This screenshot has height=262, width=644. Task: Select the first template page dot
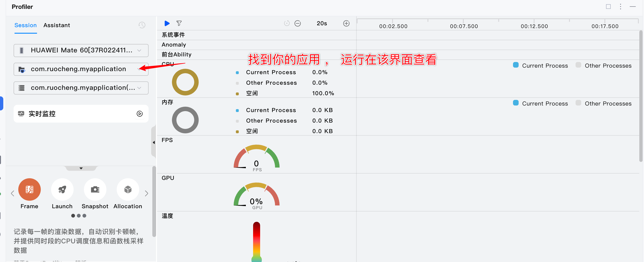73,216
